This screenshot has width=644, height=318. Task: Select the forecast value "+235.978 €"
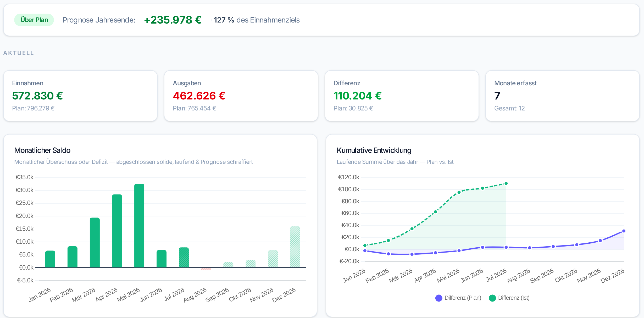pyautogui.click(x=173, y=20)
